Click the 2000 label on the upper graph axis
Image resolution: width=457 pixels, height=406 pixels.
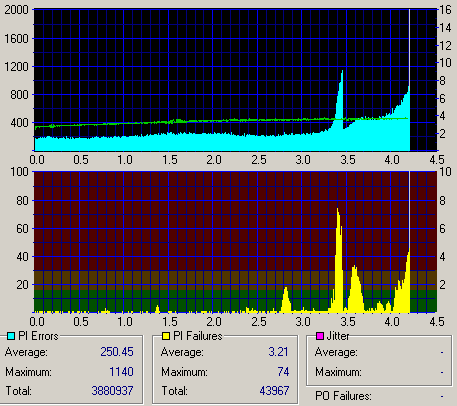tap(16, 10)
